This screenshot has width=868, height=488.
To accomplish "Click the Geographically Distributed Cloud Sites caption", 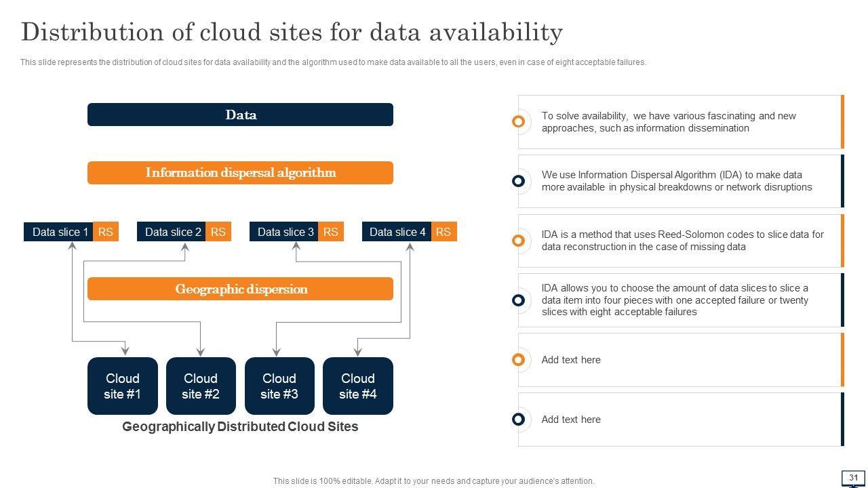I will pyautogui.click(x=240, y=427).
